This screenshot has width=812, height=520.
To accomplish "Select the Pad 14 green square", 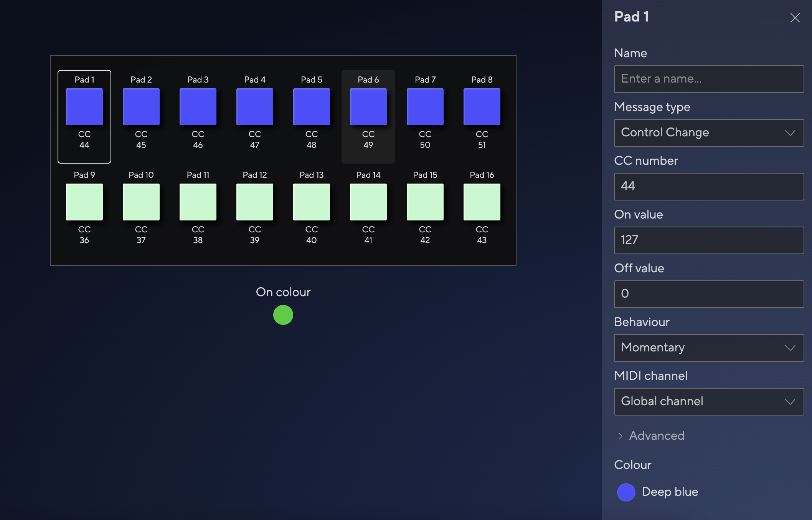I will [x=368, y=202].
